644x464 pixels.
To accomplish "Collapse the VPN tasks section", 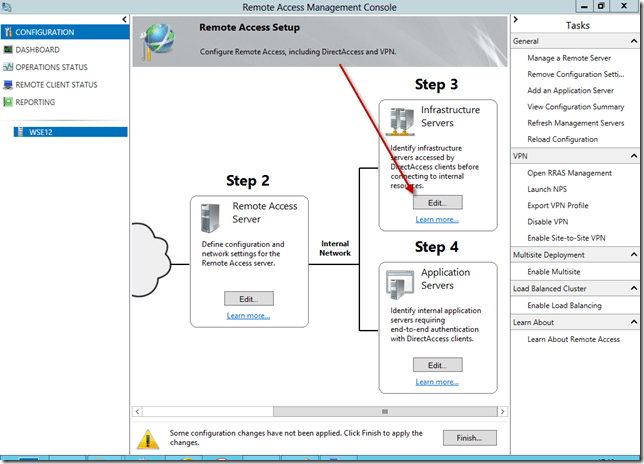I will click(636, 156).
